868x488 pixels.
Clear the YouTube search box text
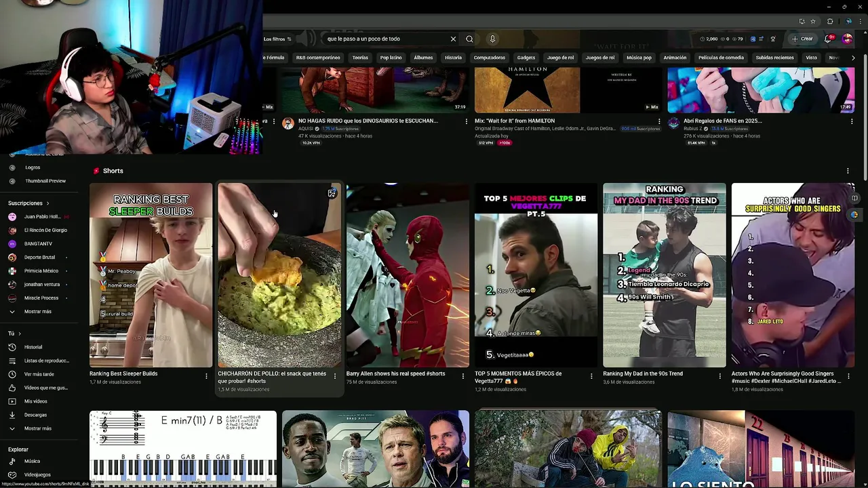pyautogui.click(x=453, y=39)
